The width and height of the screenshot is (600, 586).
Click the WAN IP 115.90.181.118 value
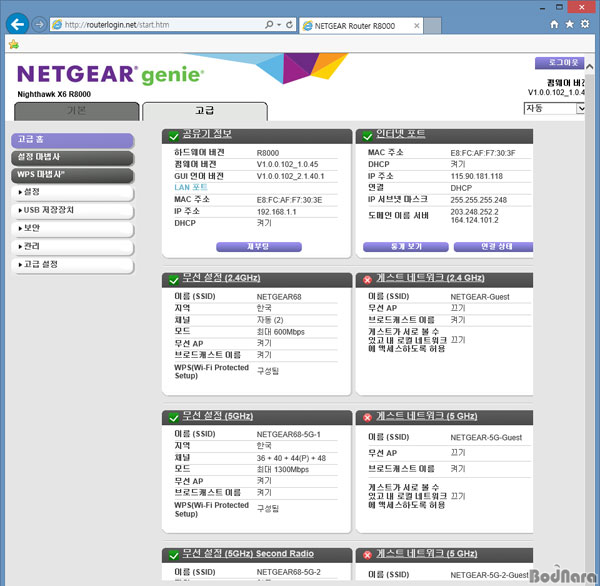[477, 176]
